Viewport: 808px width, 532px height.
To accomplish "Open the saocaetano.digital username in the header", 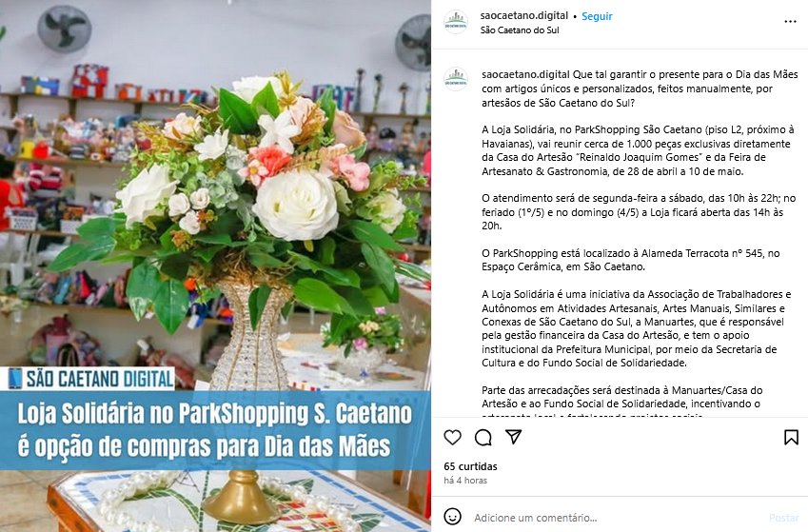I will (524, 15).
